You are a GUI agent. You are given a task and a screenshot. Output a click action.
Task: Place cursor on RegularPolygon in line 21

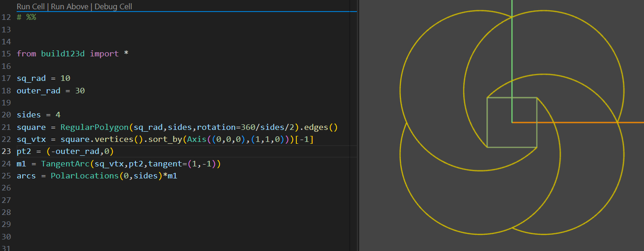[95, 127]
